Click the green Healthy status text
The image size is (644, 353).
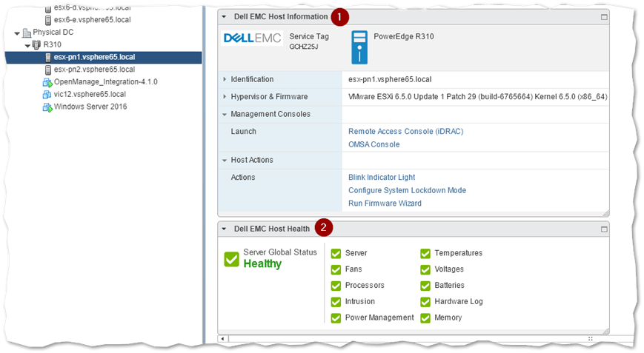click(x=262, y=263)
